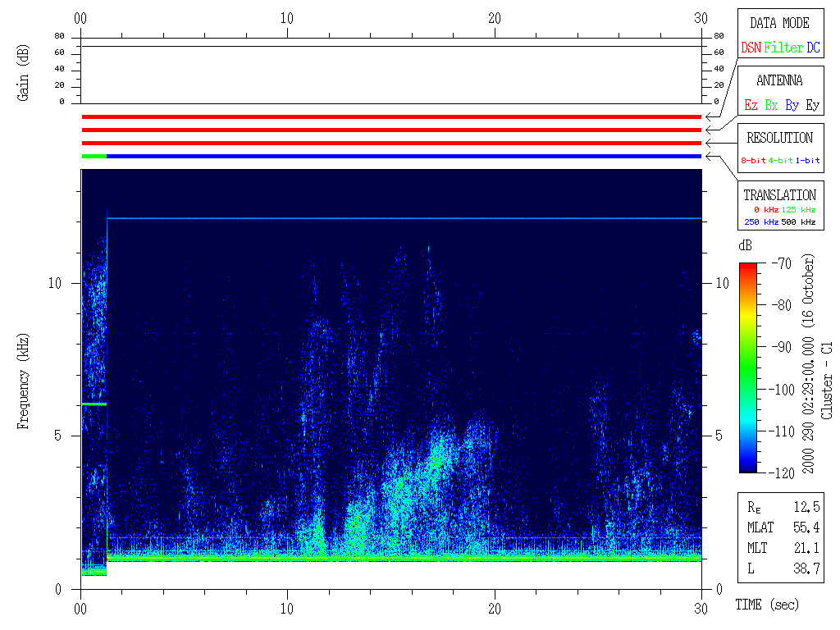Viewport: 840px width, 630px height.
Task: Click the red top of the dB color bar
Action: point(747,267)
